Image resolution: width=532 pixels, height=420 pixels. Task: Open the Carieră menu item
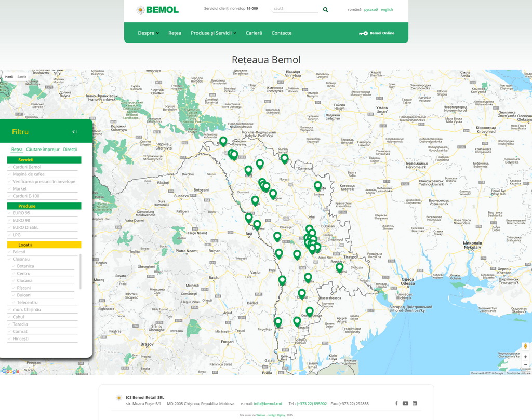(x=254, y=33)
